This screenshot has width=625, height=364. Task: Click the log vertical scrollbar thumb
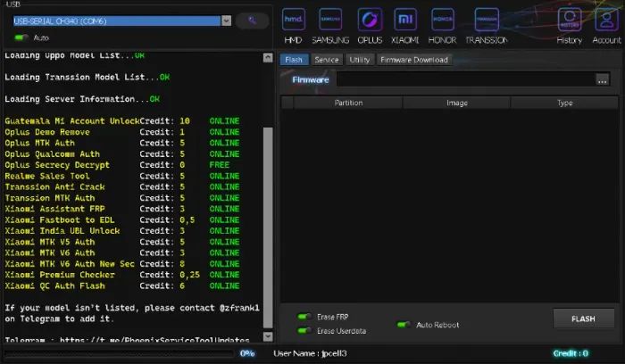(268, 227)
